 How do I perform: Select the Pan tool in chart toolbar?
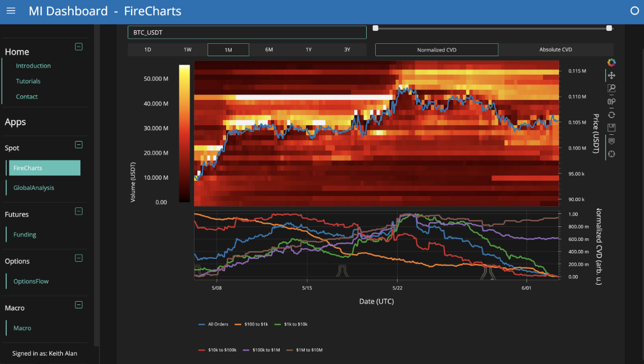pyautogui.click(x=611, y=75)
